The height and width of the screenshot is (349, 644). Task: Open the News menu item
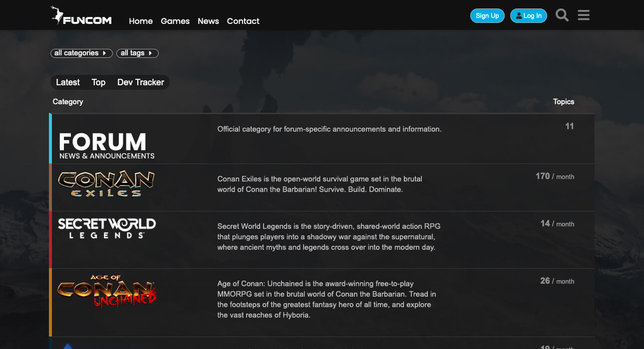coord(208,21)
